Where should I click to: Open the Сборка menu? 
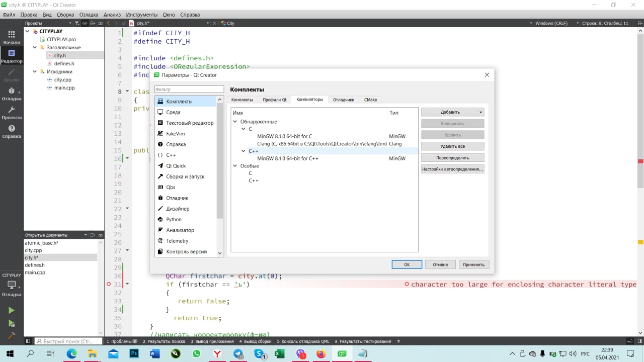point(65,15)
